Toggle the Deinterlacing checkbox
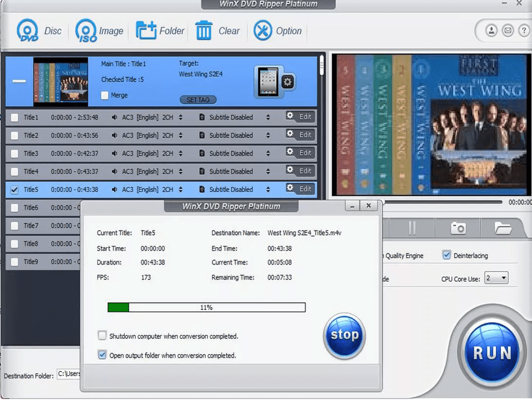The image size is (532, 400). point(446,255)
